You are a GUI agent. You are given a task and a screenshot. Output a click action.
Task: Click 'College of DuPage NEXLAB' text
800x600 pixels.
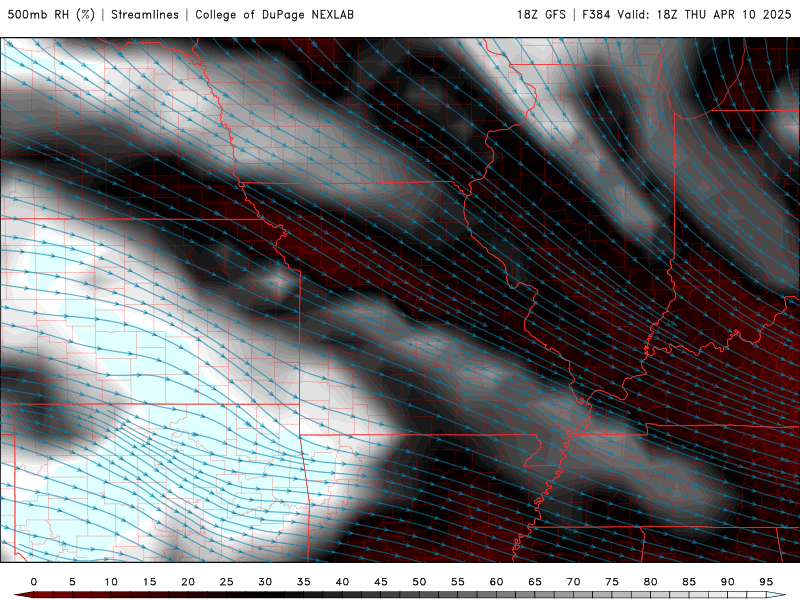click(x=274, y=14)
